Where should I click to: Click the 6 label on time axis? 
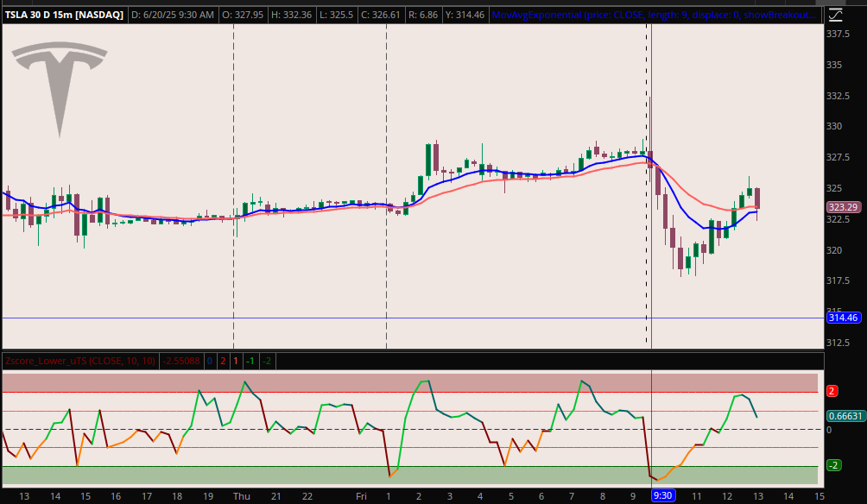click(x=541, y=496)
